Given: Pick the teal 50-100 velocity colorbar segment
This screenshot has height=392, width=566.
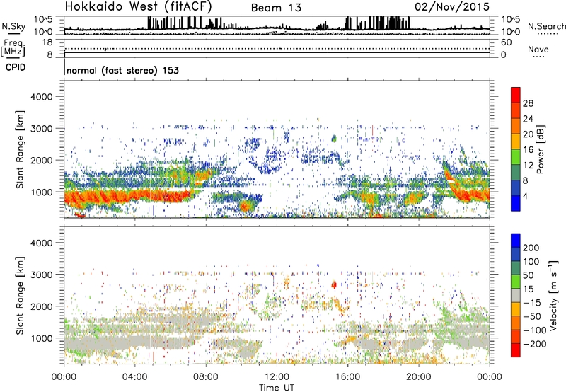Looking at the screenshot, I should 516,268.
